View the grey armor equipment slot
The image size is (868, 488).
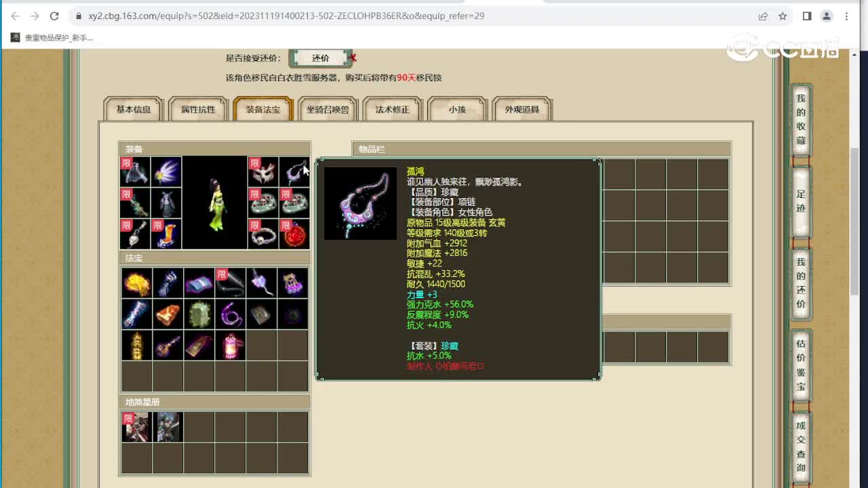(135, 171)
